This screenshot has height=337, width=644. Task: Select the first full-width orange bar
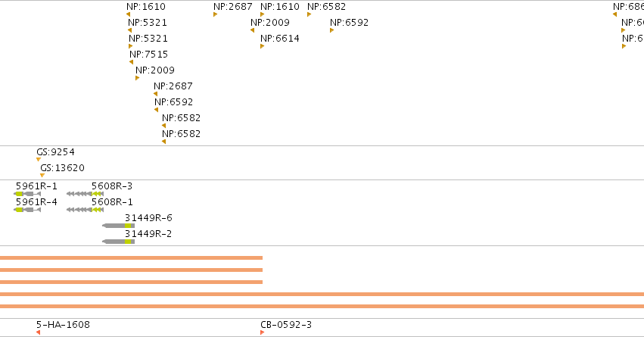point(322,295)
